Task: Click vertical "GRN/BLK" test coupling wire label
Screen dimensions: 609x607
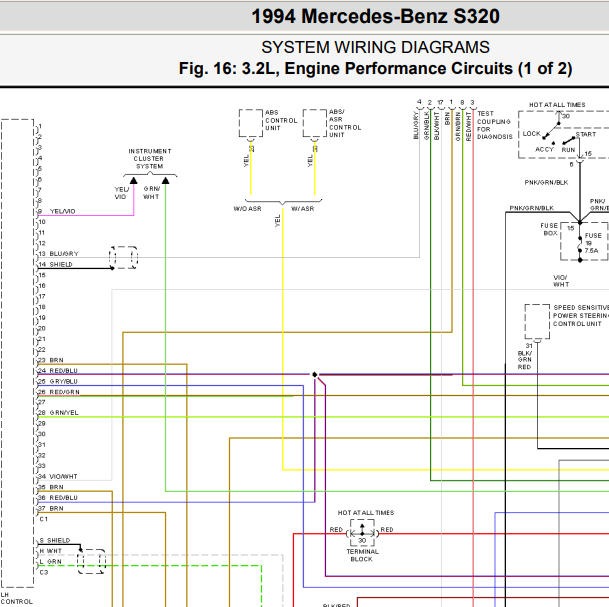Action: click(x=426, y=125)
